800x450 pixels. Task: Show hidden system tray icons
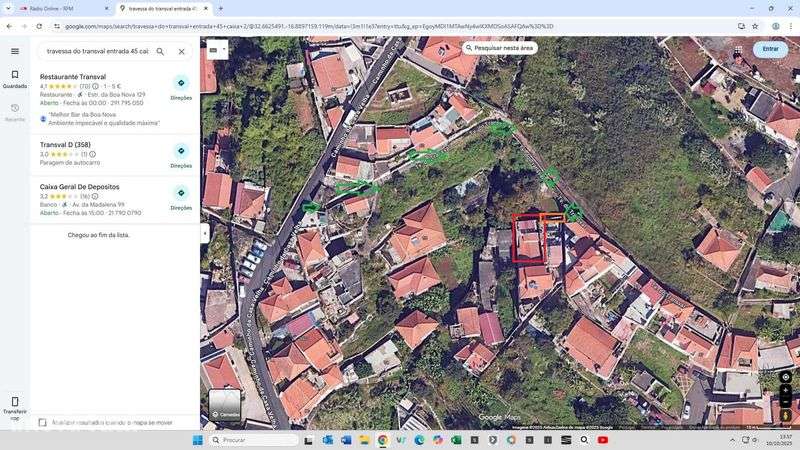point(732,440)
